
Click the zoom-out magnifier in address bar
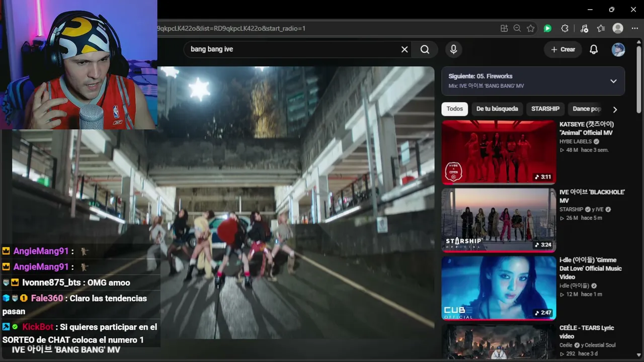point(517,29)
